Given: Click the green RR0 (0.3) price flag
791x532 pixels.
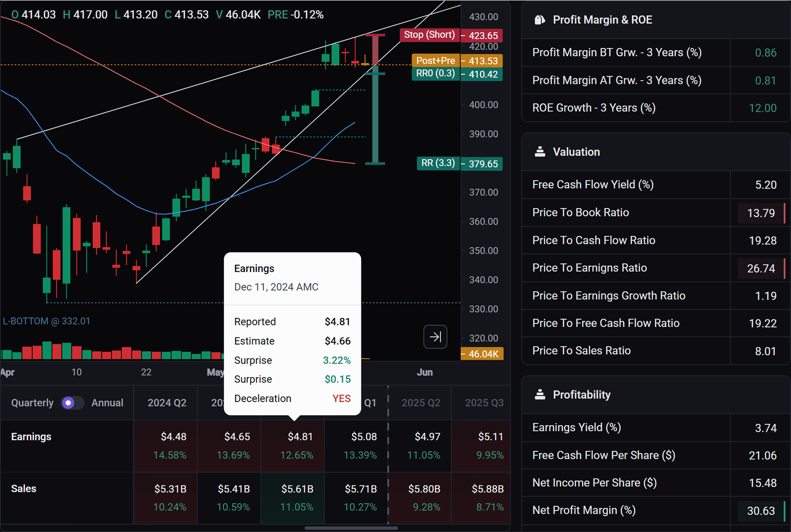Looking at the screenshot, I should 435,74.
